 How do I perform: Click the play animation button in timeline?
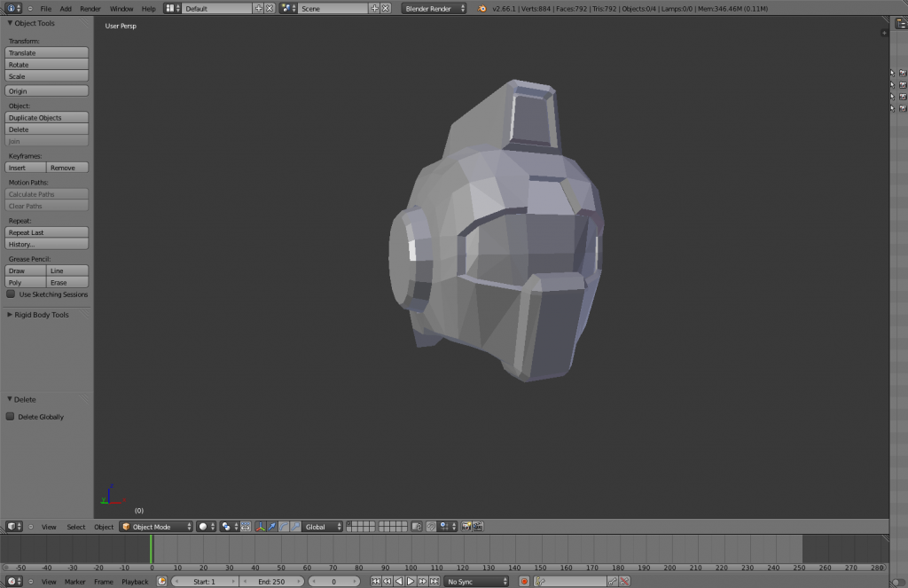(411, 582)
